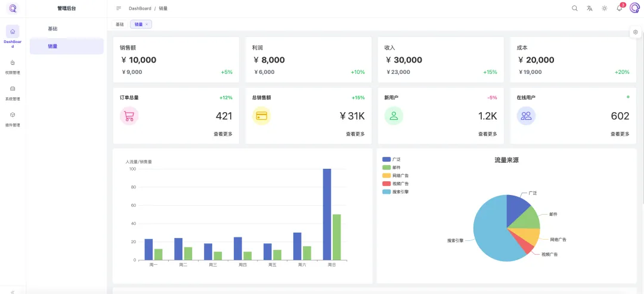Open the settings gear on right edge
This screenshot has height=294, width=644.
[x=636, y=32]
